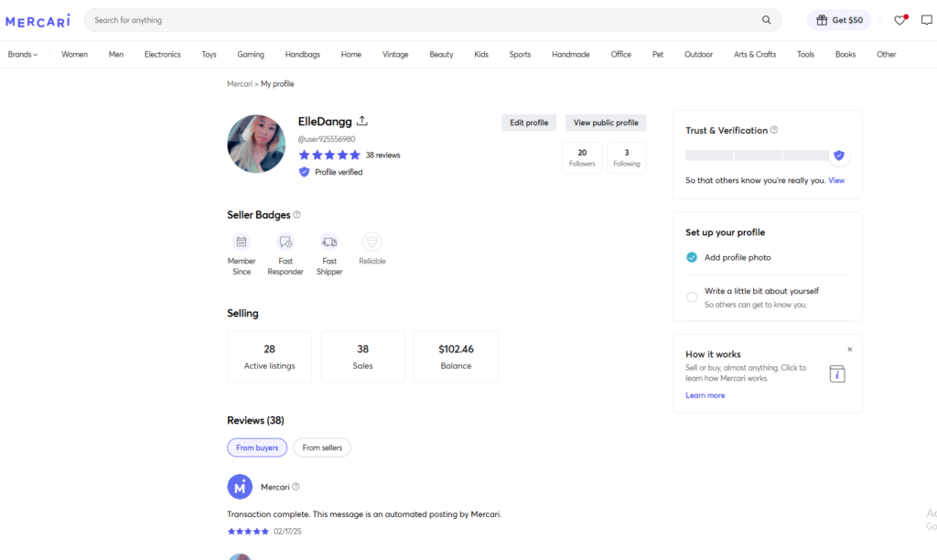
Task: Open the 38 Sales card
Action: point(362,357)
